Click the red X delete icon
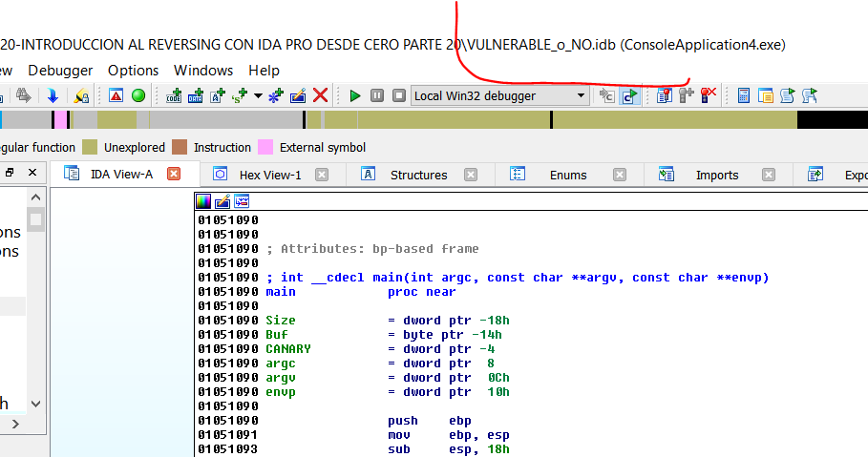 click(321, 95)
